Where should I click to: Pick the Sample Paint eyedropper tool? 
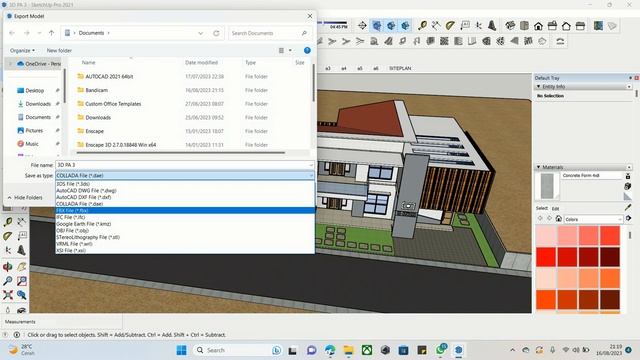pos(628,207)
